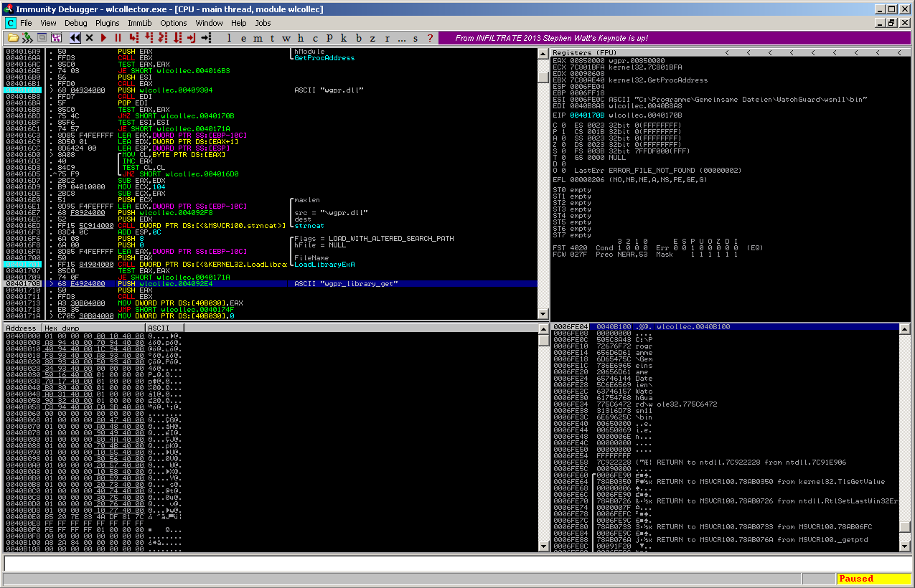The height and width of the screenshot is (588, 915).
Task: Show source with the 's' button
Action: click(x=416, y=37)
